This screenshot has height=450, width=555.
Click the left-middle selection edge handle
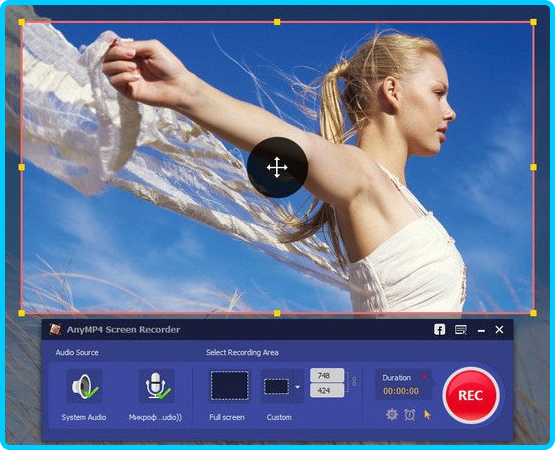tap(22, 167)
